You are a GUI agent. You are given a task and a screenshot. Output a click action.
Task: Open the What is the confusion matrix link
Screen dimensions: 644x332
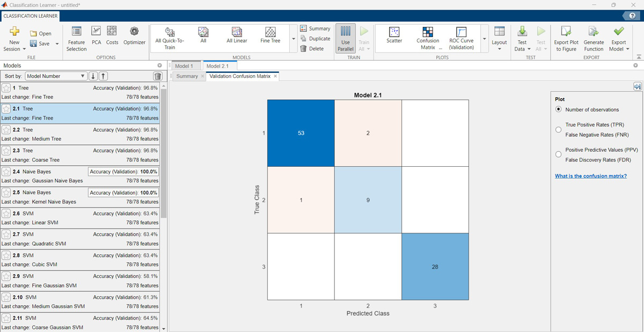tap(591, 175)
